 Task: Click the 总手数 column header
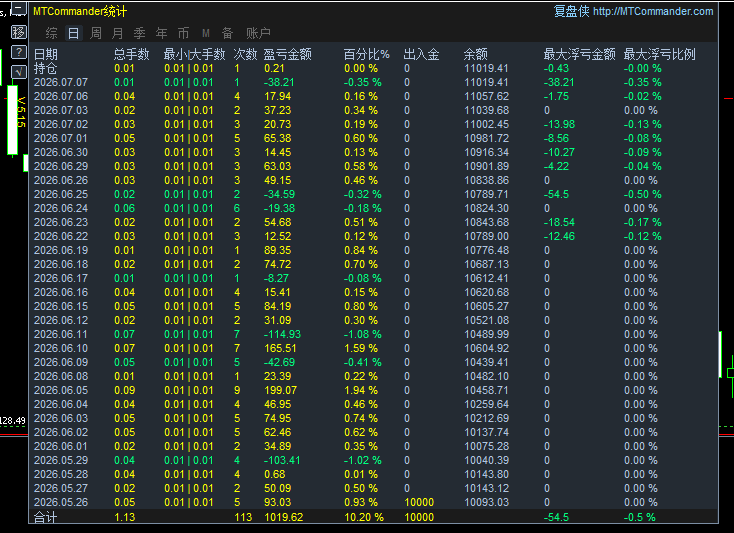click(x=132, y=54)
